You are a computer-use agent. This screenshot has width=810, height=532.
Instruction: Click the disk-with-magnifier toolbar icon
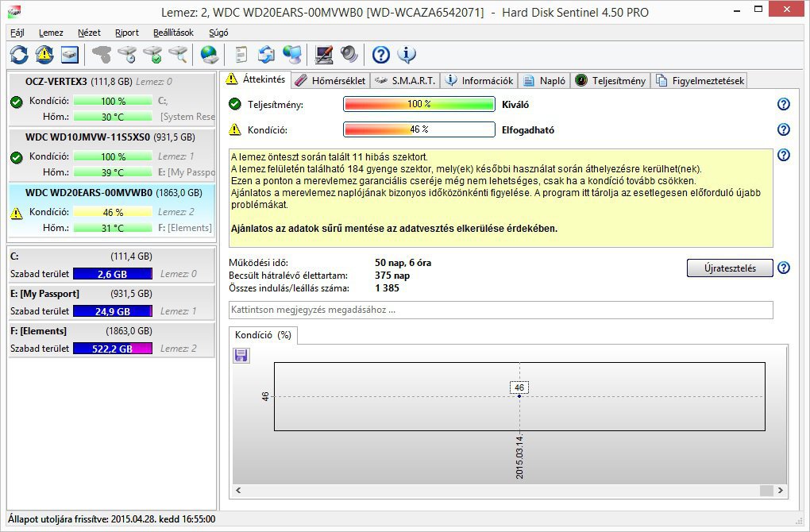[179, 54]
